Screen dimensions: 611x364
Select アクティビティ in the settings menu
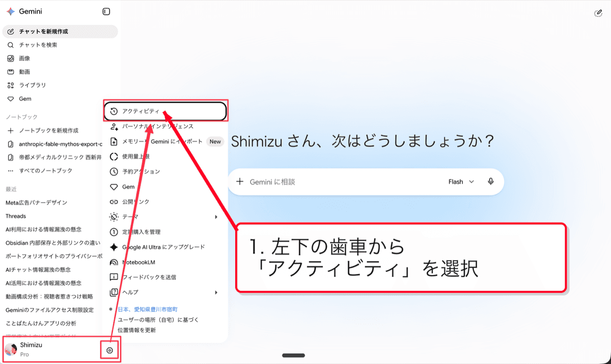[165, 111]
